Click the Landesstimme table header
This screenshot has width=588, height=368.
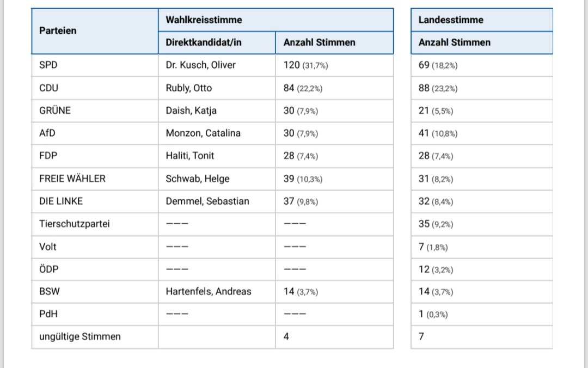[451, 20]
